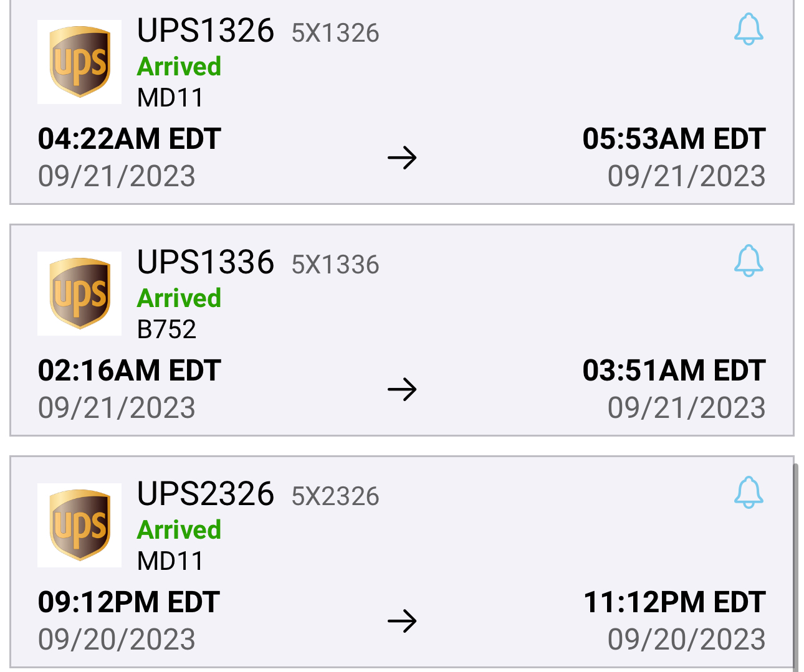Select the 5X1326 flight code
The height and width of the screenshot is (672, 804).
(x=335, y=33)
